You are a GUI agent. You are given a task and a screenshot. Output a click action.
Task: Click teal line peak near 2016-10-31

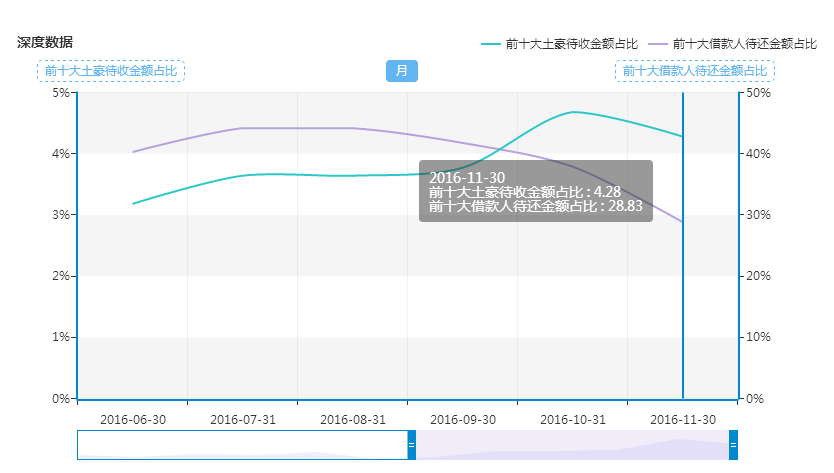point(573,112)
